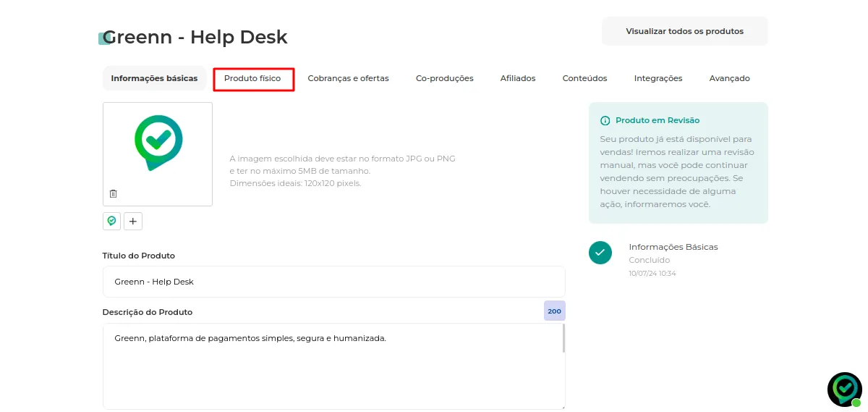Open the Cobranças e ofertas tab
Screen dimensions: 868x412
pos(348,78)
